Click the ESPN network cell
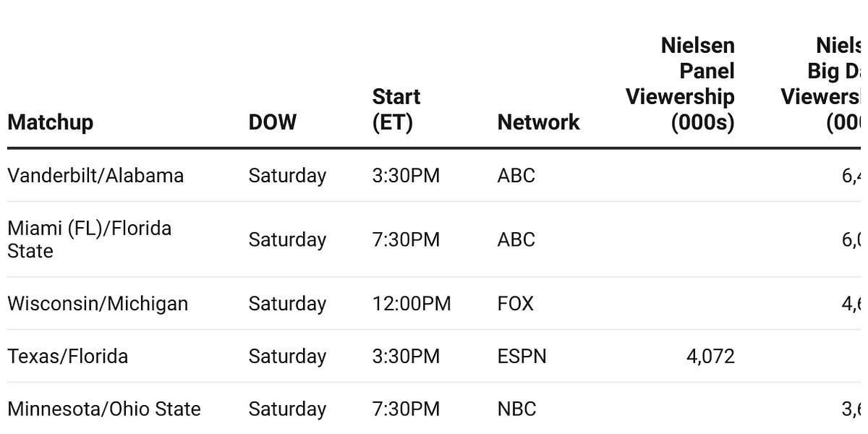Screen dimensions: 868x434 [x=522, y=356]
